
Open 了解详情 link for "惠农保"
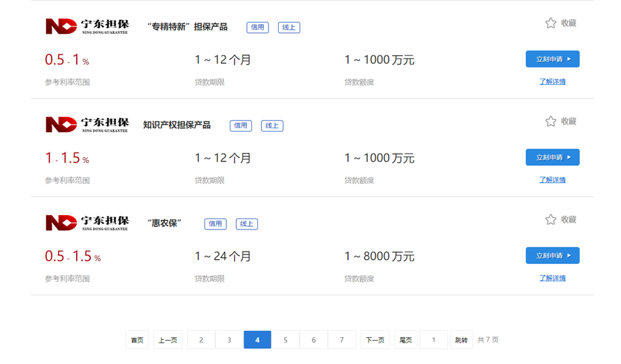553,278
